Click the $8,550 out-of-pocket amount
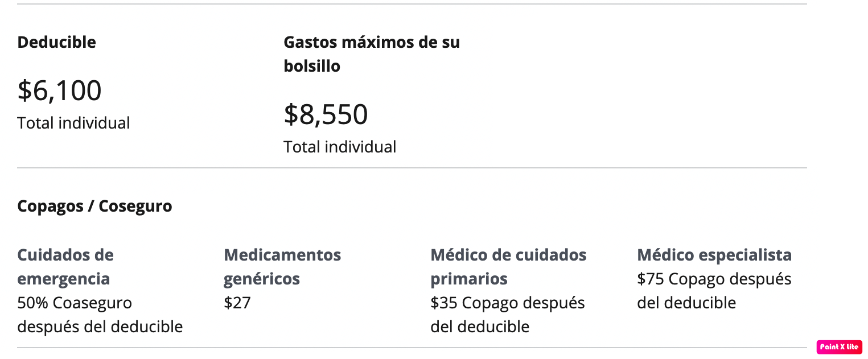Image resolution: width=868 pixels, height=359 pixels. (326, 114)
